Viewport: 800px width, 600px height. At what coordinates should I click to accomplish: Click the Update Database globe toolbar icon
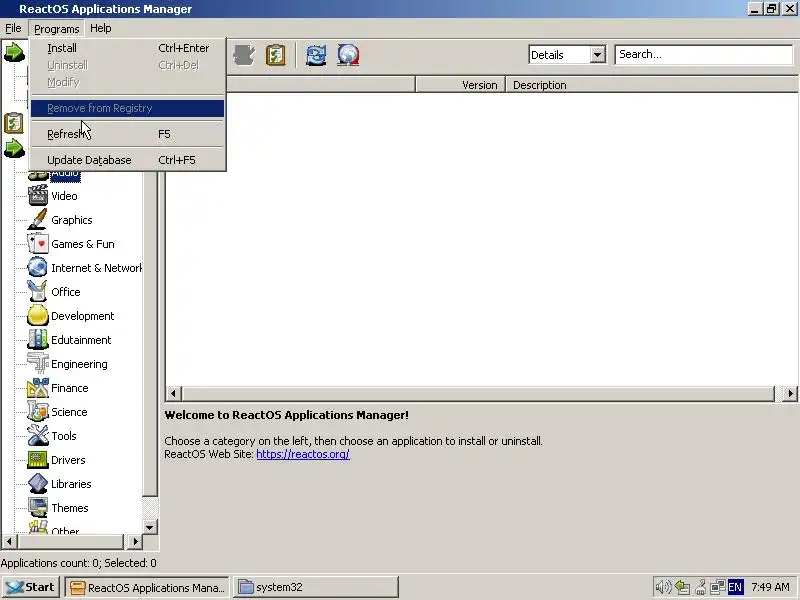pyautogui.click(x=348, y=55)
